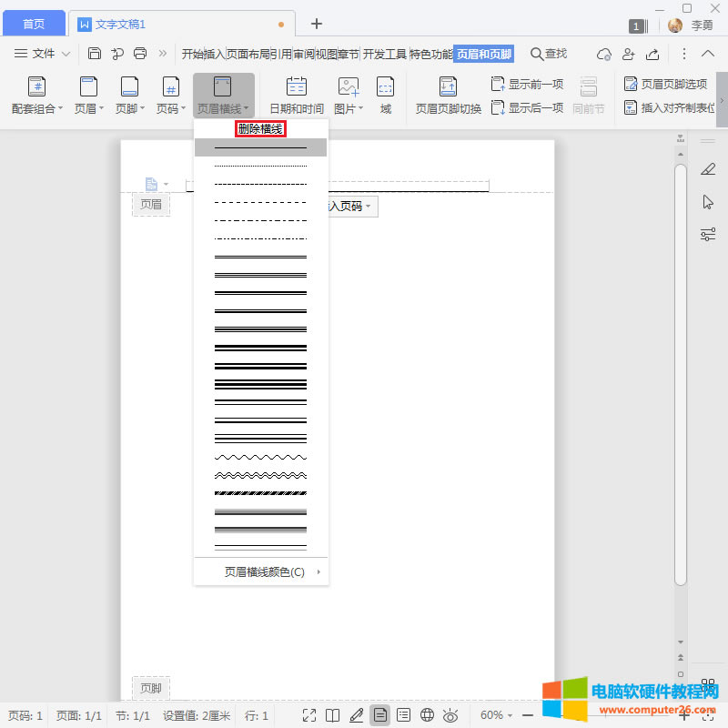The image size is (728, 728).
Task: Click the Field (域) icon
Action: coord(386,96)
